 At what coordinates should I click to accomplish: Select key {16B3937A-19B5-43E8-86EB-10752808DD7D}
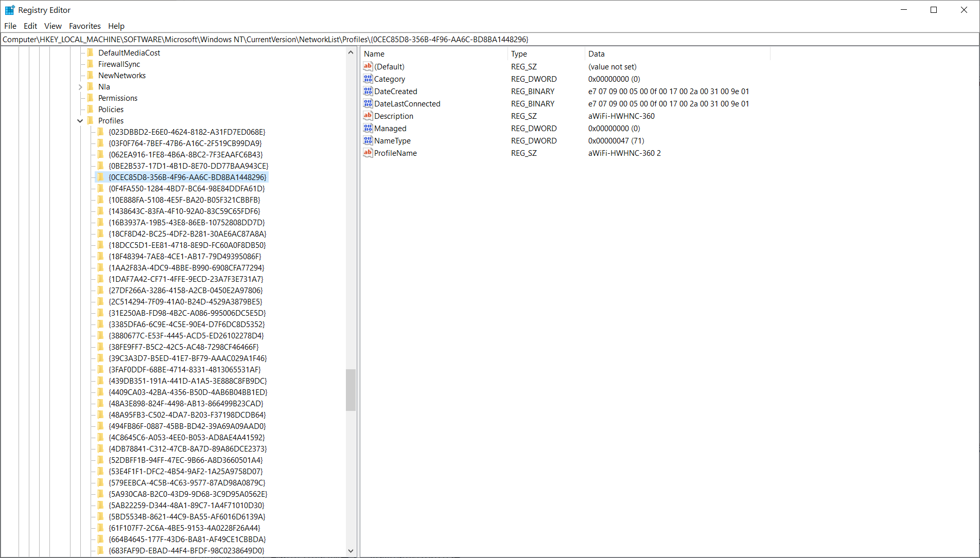[187, 223]
